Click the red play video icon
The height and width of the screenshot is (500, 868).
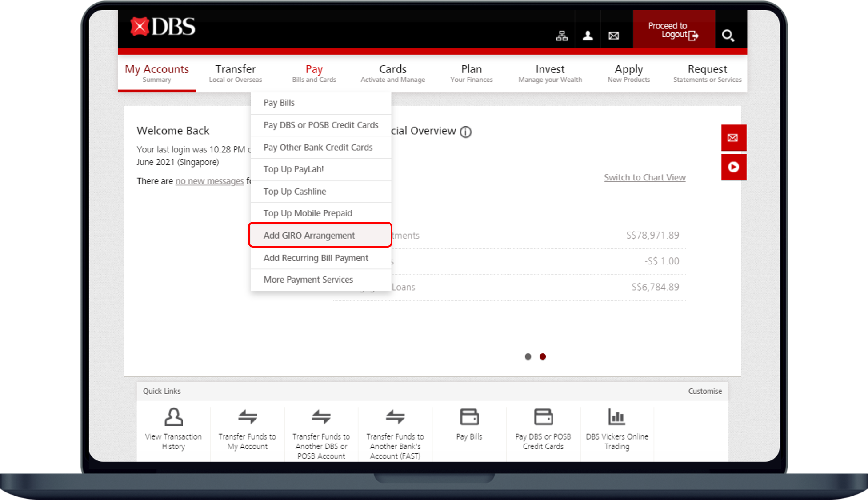733,167
